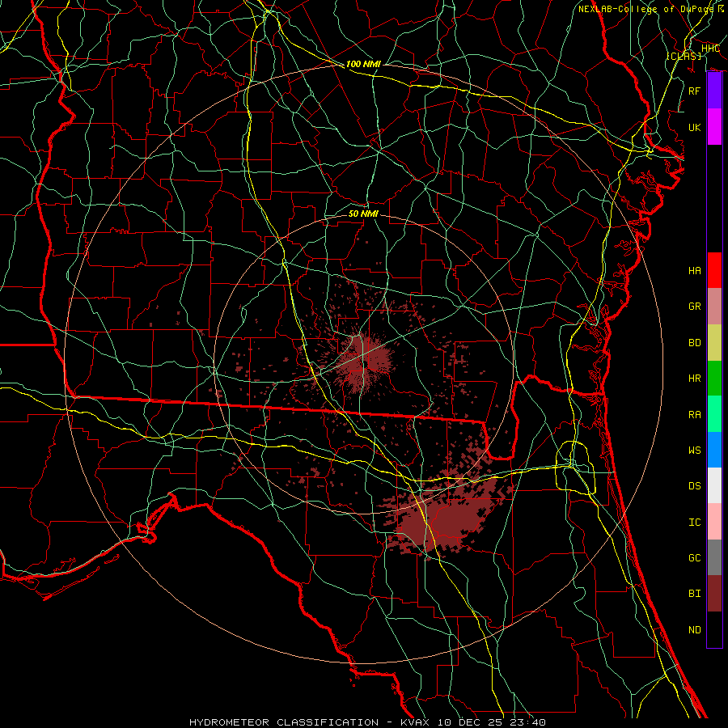Click the UK magenta legend swatch
728x728 pixels.
pyautogui.click(x=714, y=127)
